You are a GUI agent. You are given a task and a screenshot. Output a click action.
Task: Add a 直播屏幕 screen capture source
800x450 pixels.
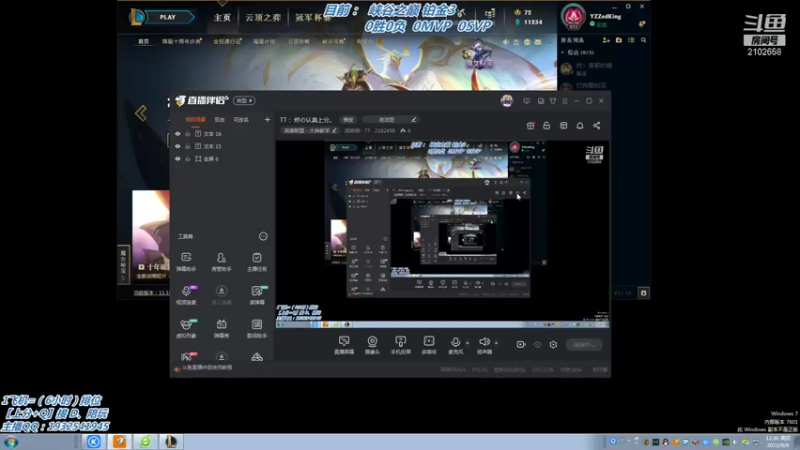(344, 345)
